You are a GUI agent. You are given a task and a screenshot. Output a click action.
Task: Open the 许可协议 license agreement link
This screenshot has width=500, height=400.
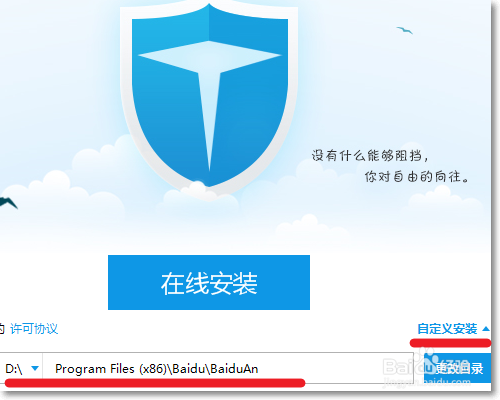coord(34,329)
